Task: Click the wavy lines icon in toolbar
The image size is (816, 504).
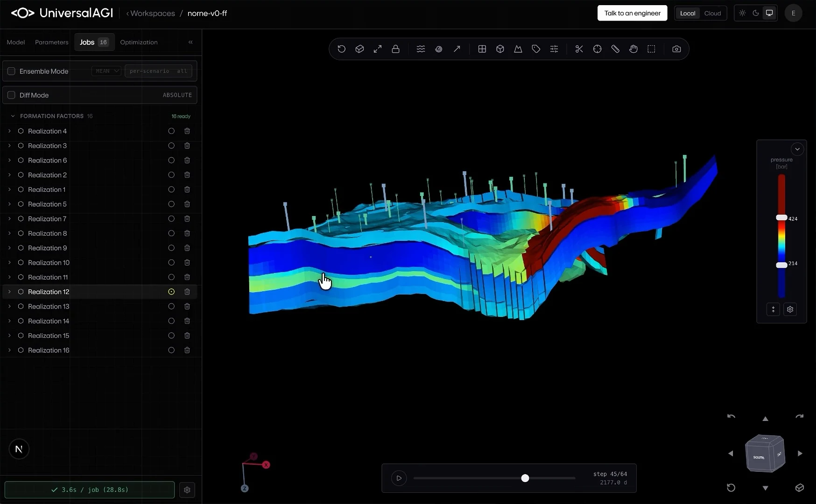Action: [x=421, y=49]
